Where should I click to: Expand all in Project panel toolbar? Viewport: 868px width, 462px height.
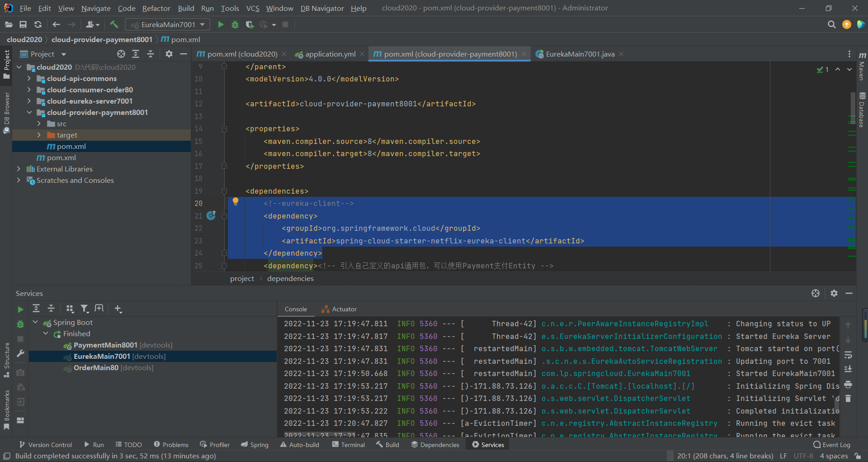136,54
